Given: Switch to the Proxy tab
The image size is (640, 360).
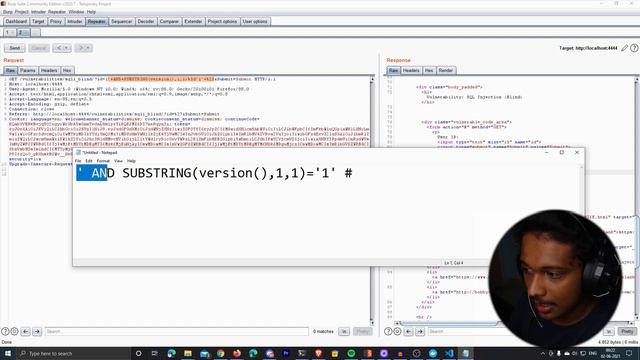Looking at the screenshot, I should coord(56,22).
